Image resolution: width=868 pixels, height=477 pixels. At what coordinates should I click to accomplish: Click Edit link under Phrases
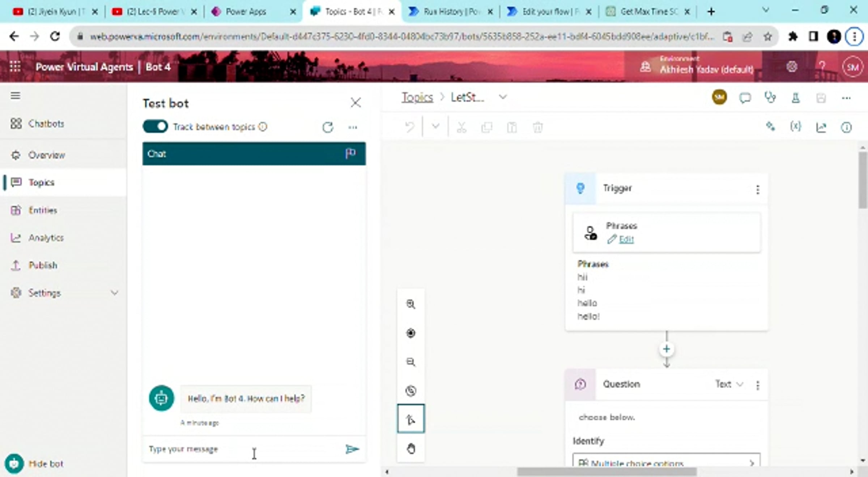[x=626, y=239]
